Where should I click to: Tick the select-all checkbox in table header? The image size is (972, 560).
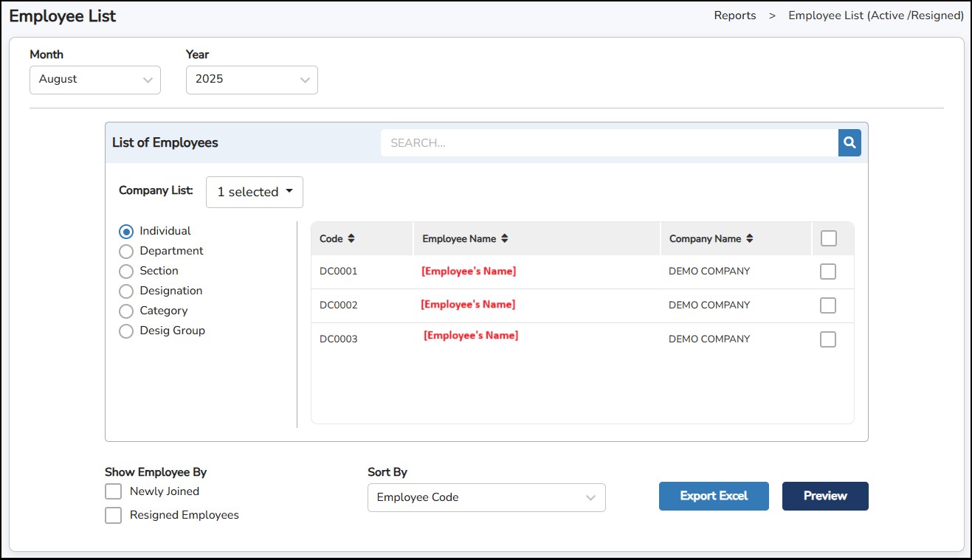point(828,238)
